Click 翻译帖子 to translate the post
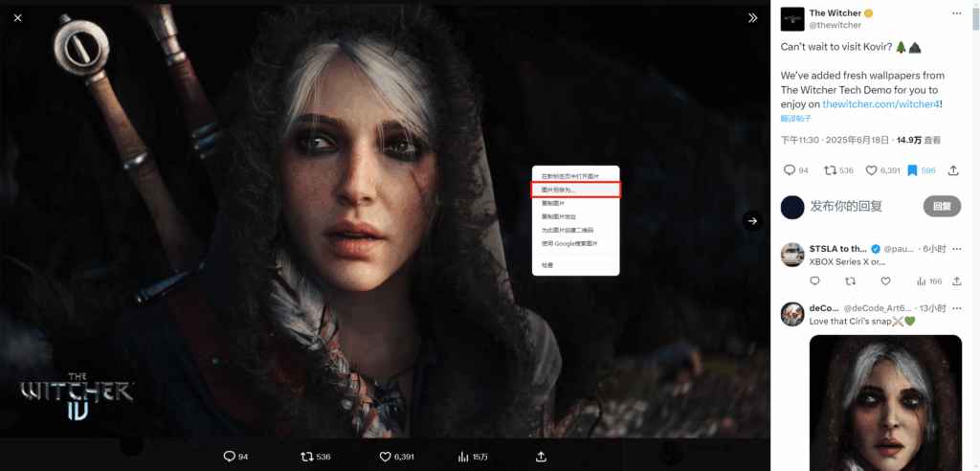Screen dimensions: 980x471 (795, 118)
